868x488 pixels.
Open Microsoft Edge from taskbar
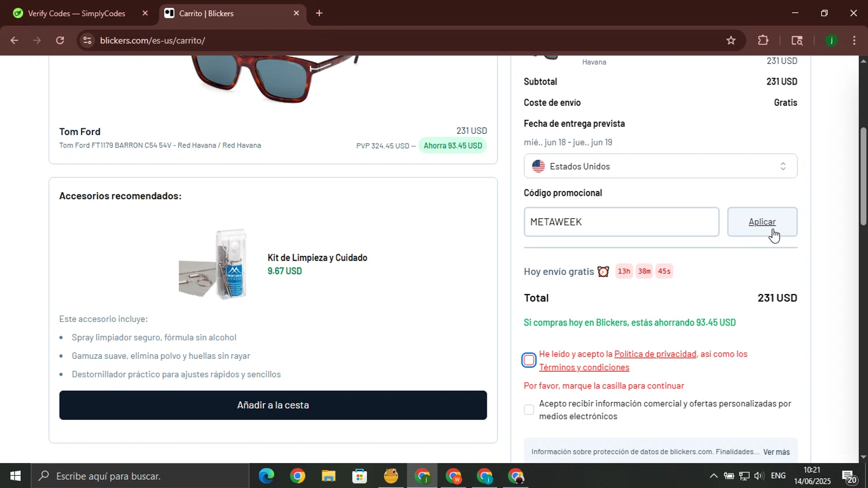(266, 476)
